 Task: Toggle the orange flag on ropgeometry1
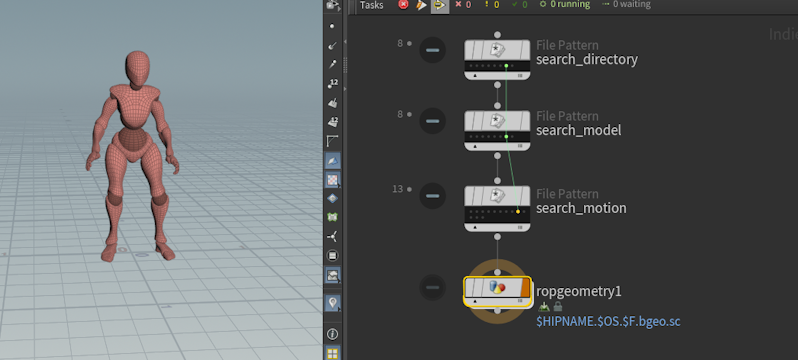525,288
